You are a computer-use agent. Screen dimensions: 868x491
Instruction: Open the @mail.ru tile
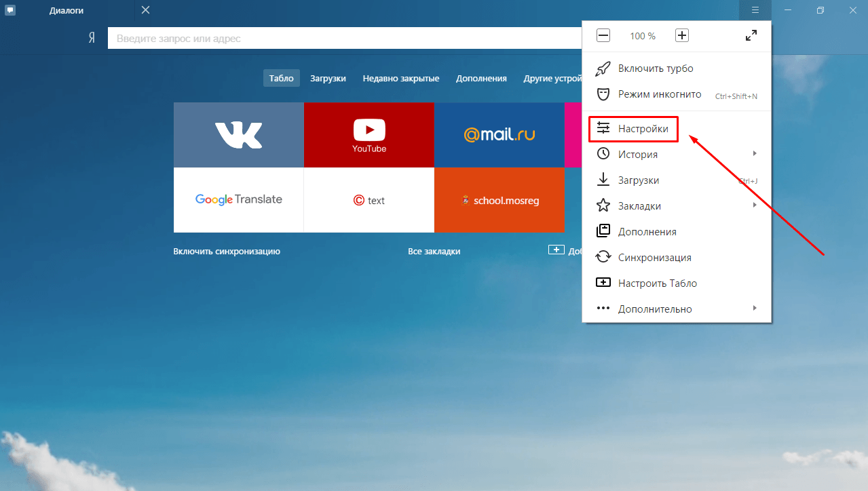[499, 135]
